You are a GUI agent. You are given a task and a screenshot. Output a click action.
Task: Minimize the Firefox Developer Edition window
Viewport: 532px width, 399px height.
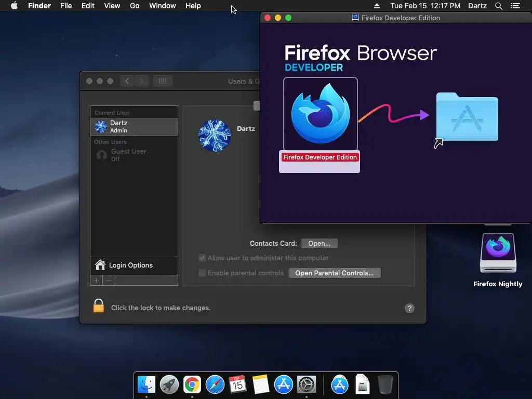coord(278,18)
